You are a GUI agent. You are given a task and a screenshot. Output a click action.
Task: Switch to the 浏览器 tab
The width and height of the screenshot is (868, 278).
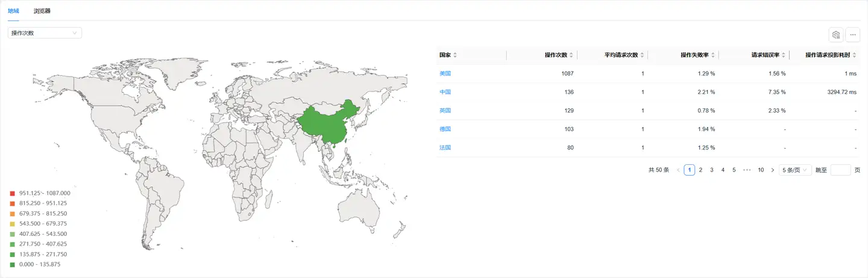point(42,11)
